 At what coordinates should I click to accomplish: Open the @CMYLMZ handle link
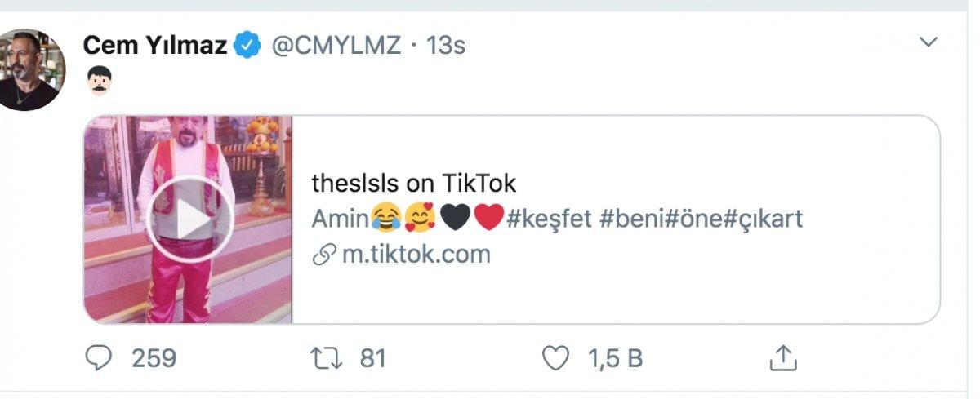[x=336, y=46]
